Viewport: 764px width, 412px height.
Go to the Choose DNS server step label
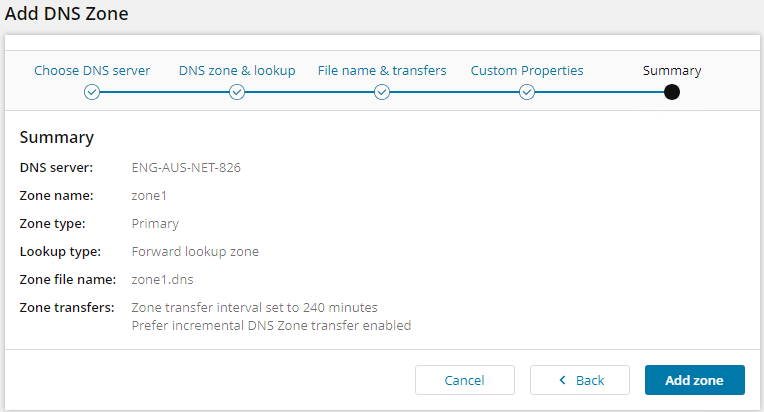coord(92,71)
